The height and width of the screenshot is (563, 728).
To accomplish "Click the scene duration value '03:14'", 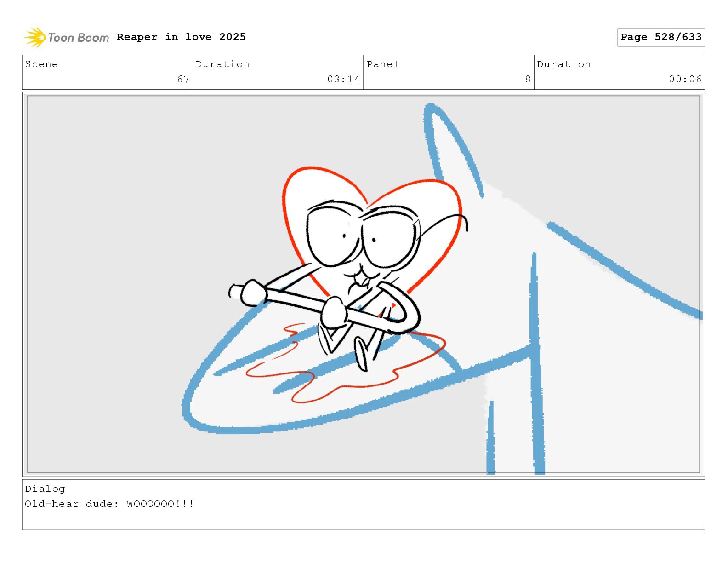I will pyautogui.click(x=343, y=79).
